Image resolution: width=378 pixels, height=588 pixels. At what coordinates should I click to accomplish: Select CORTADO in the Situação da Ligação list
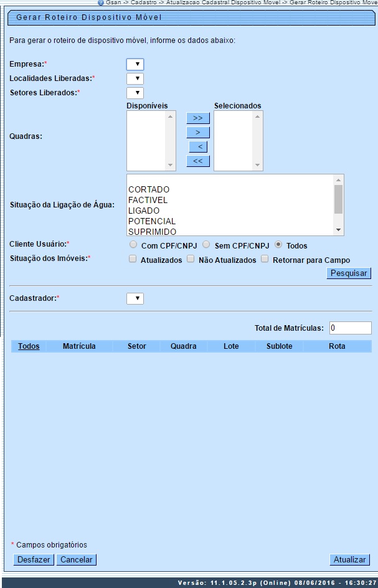click(x=148, y=189)
